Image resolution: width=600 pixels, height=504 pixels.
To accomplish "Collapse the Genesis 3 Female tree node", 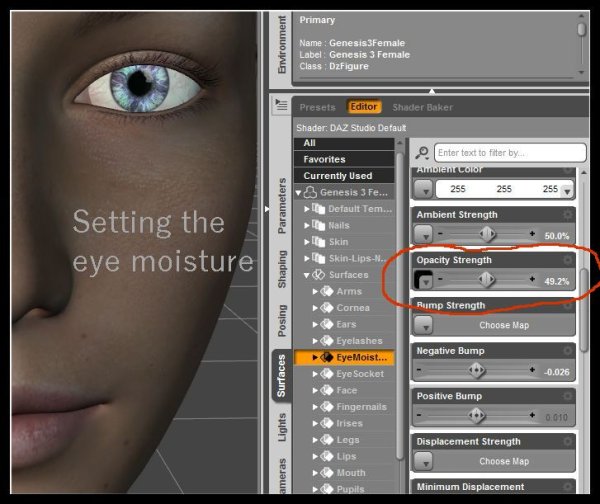I will [x=297, y=192].
